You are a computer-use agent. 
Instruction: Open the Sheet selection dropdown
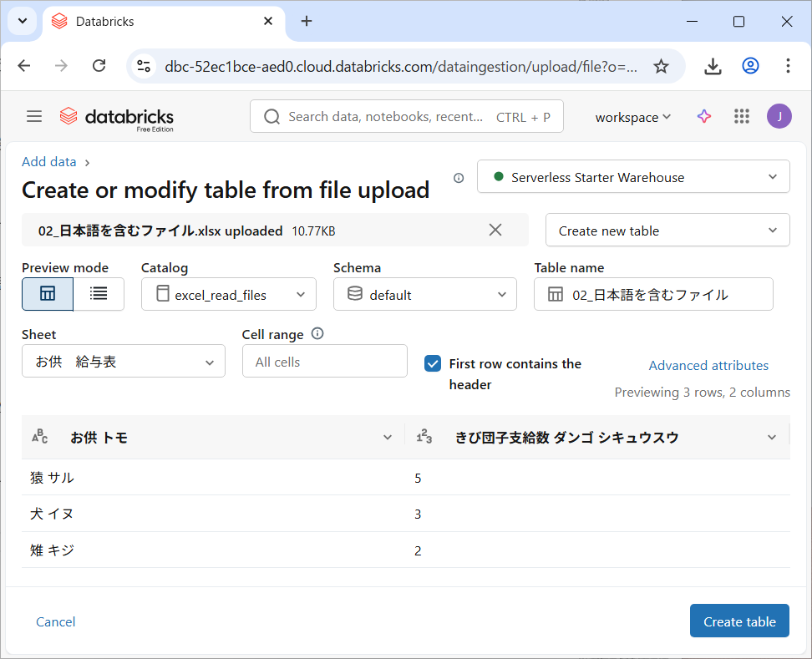(124, 362)
